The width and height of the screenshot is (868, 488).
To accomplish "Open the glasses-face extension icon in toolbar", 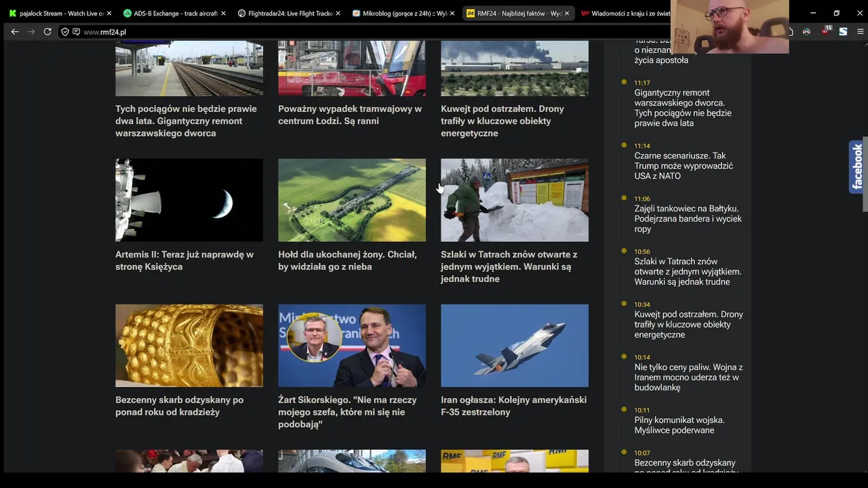I will (807, 32).
